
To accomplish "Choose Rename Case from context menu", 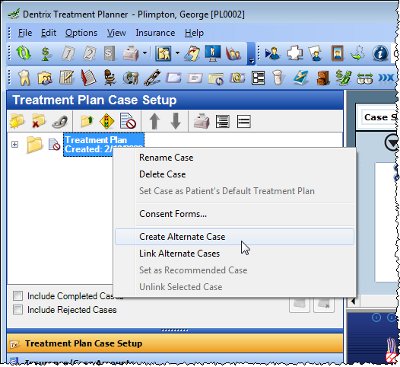I will point(166,158).
